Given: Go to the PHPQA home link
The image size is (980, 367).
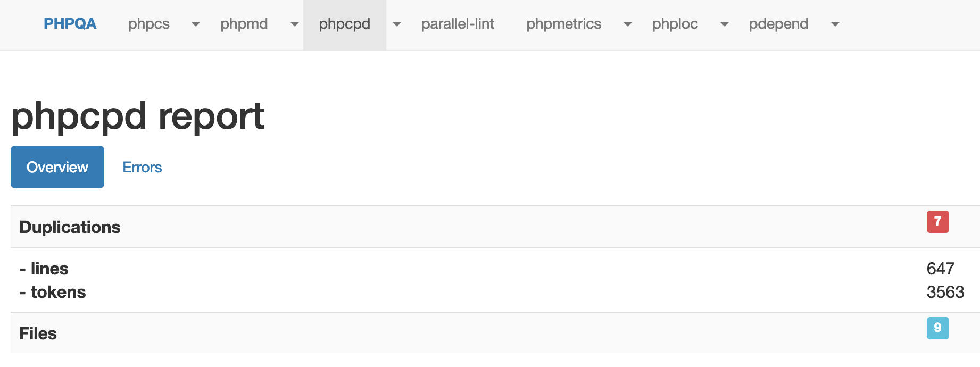Looking at the screenshot, I should click(70, 24).
